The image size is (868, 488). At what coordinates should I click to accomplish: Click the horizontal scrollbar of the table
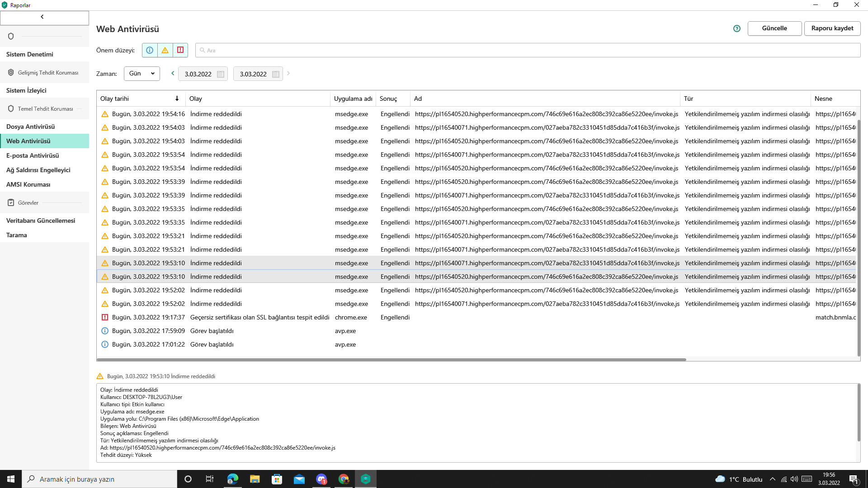tap(391, 360)
